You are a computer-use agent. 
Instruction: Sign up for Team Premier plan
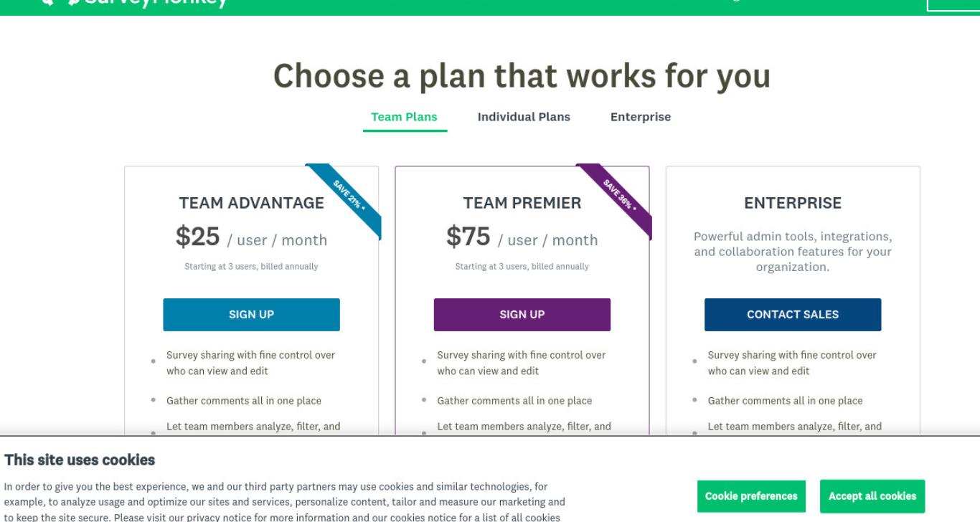pyautogui.click(x=522, y=315)
